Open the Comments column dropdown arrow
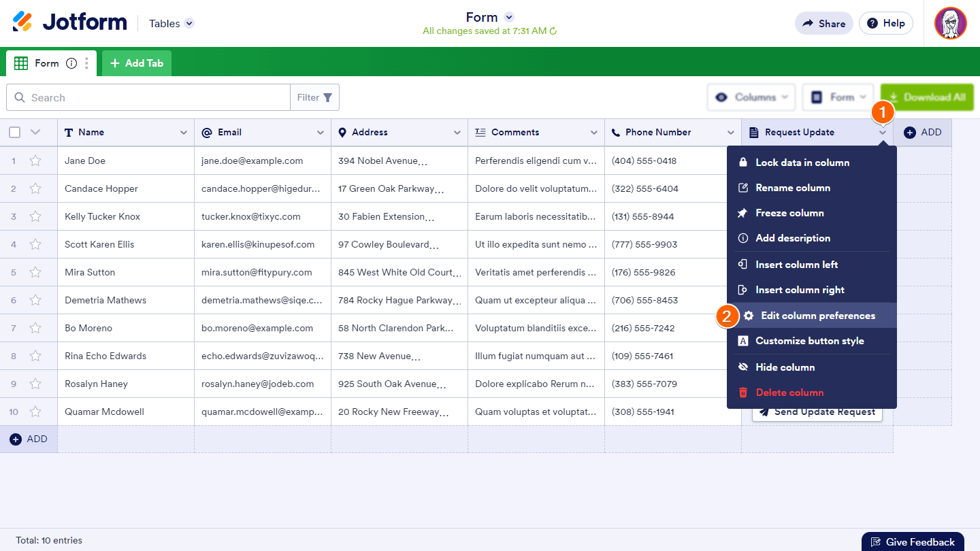Viewport: 980px width, 551px height. tap(593, 133)
